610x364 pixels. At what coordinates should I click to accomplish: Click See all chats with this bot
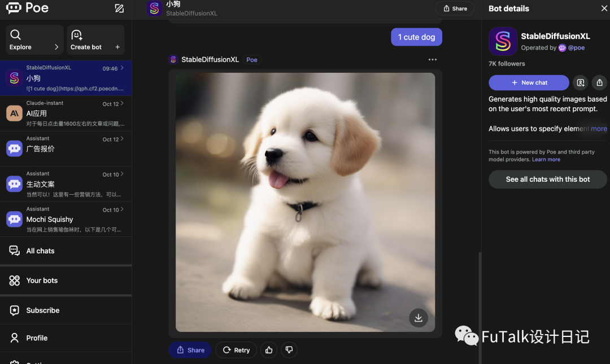point(548,179)
